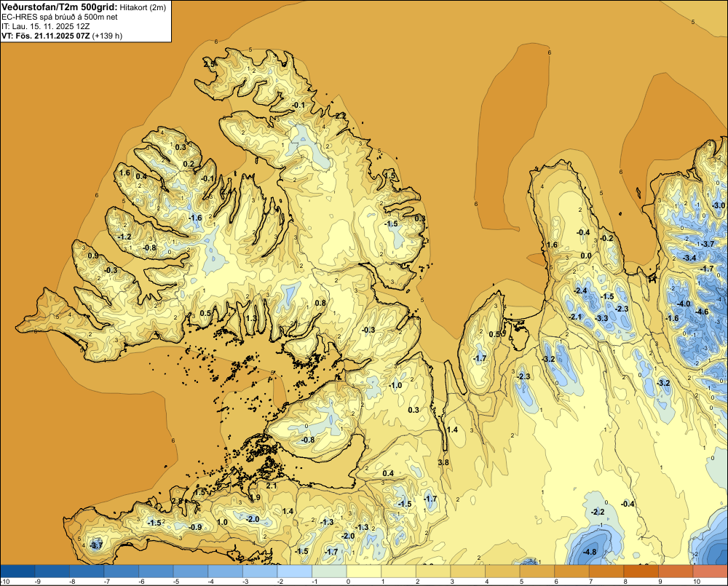
Task: Click the temperature label -2.2 on the map
Action: (x=598, y=512)
